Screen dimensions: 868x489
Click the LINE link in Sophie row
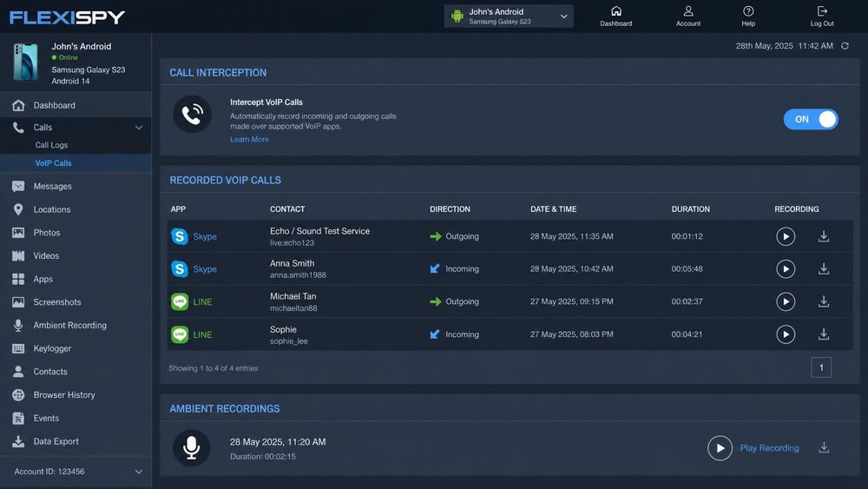tap(202, 334)
